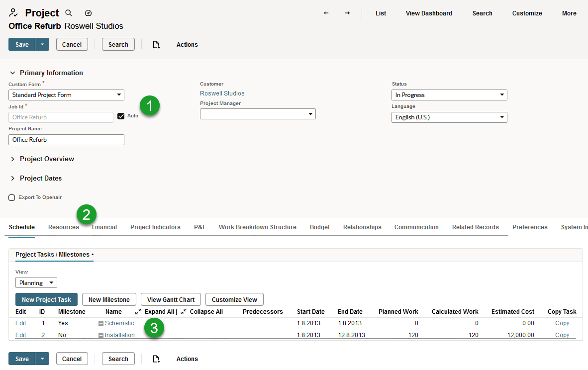Click the Project Name input field

[66, 140]
